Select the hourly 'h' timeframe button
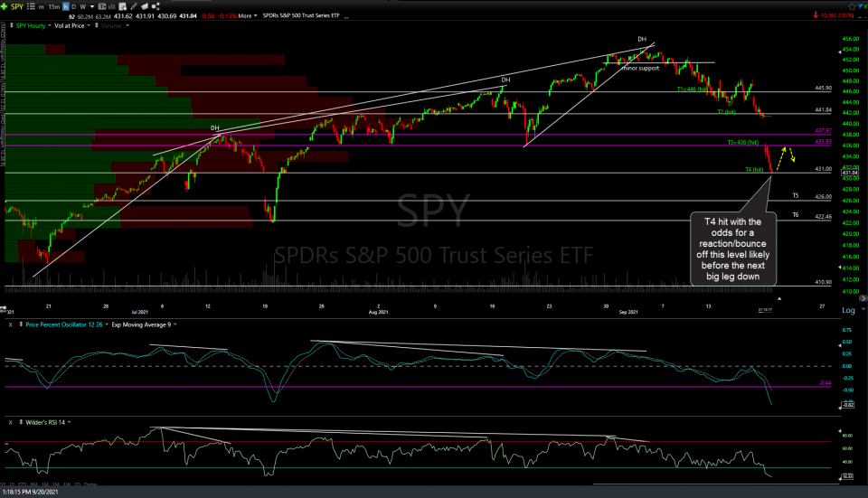 [66, 6]
